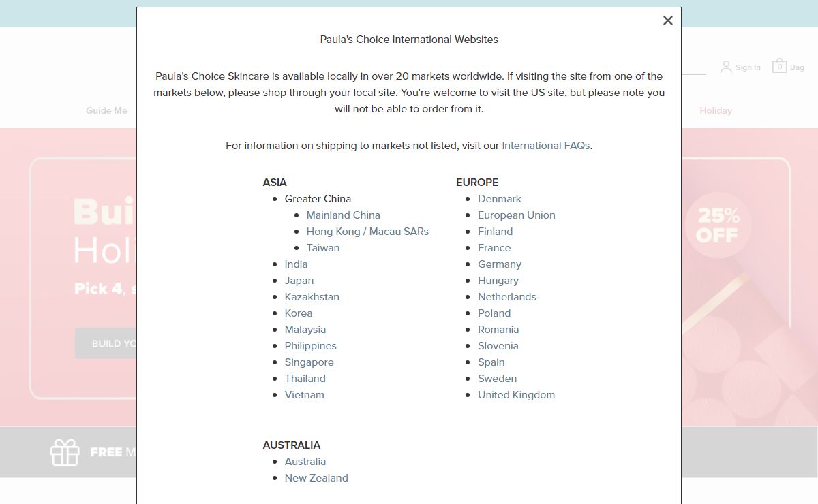Open the International FAQs link

546,146
